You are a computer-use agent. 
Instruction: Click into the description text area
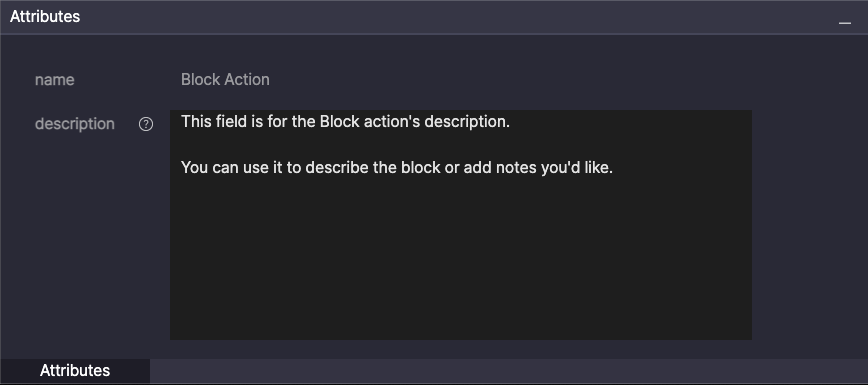coord(461,225)
